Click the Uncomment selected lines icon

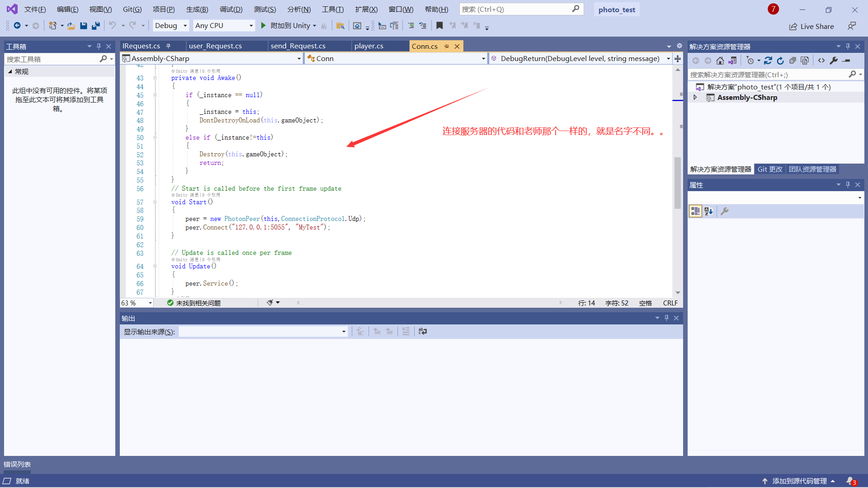coord(423,26)
